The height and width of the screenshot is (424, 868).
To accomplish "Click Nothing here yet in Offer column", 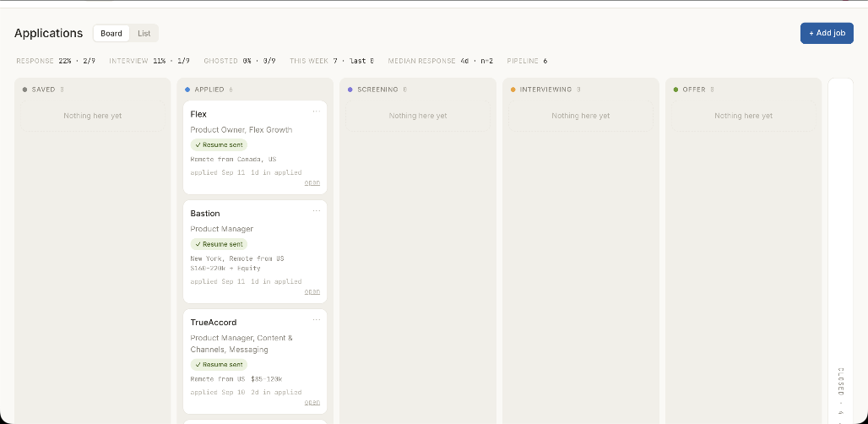I will click(x=743, y=116).
